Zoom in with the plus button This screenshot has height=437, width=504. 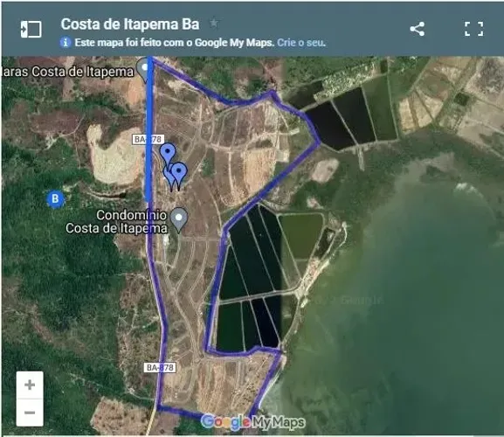[30, 385]
